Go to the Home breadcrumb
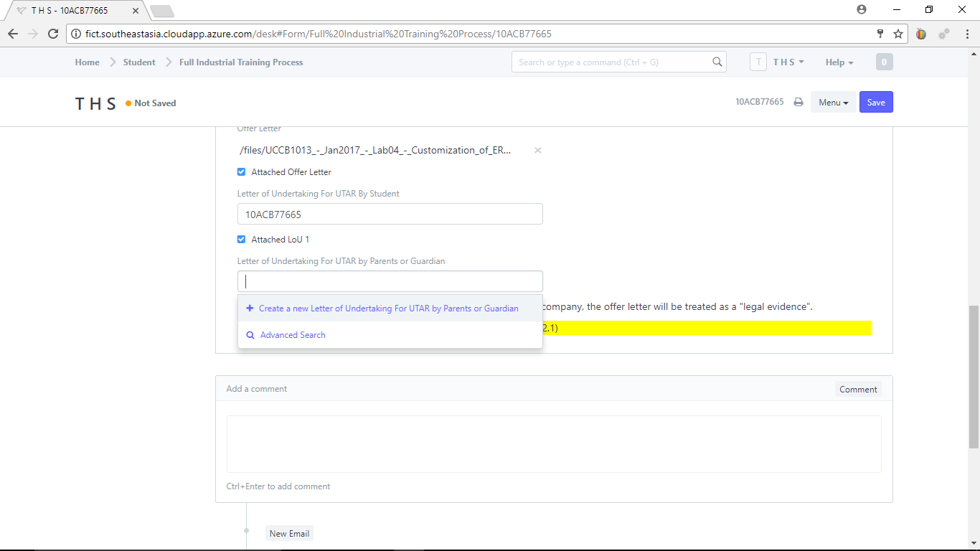Viewport: 980px width, 551px height. click(x=88, y=62)
